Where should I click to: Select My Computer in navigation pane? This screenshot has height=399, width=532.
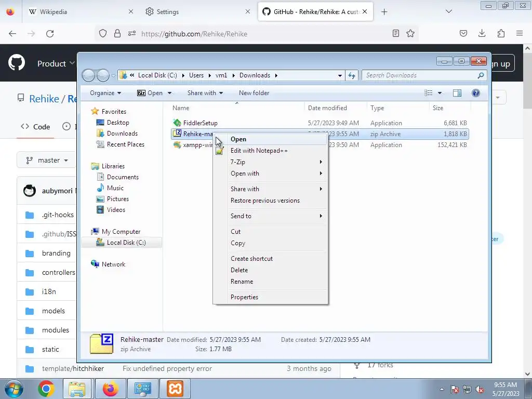[121, 232]
